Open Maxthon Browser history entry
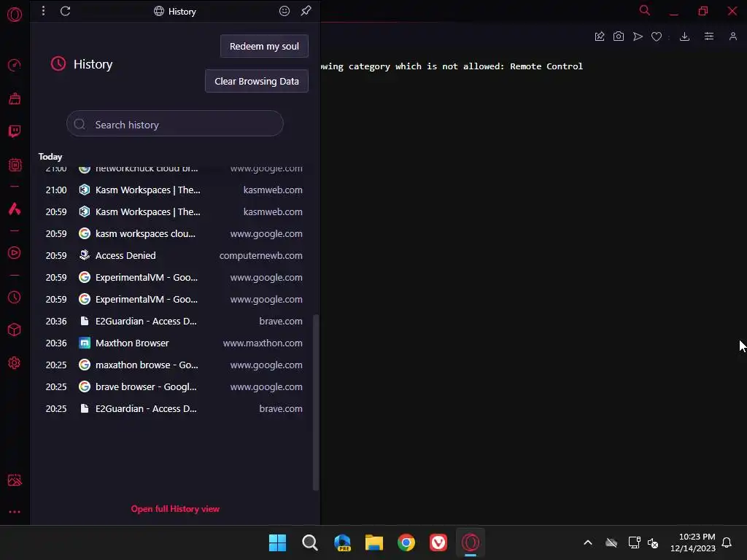This screenshot has height=560, width=747. tap(174, 343)
